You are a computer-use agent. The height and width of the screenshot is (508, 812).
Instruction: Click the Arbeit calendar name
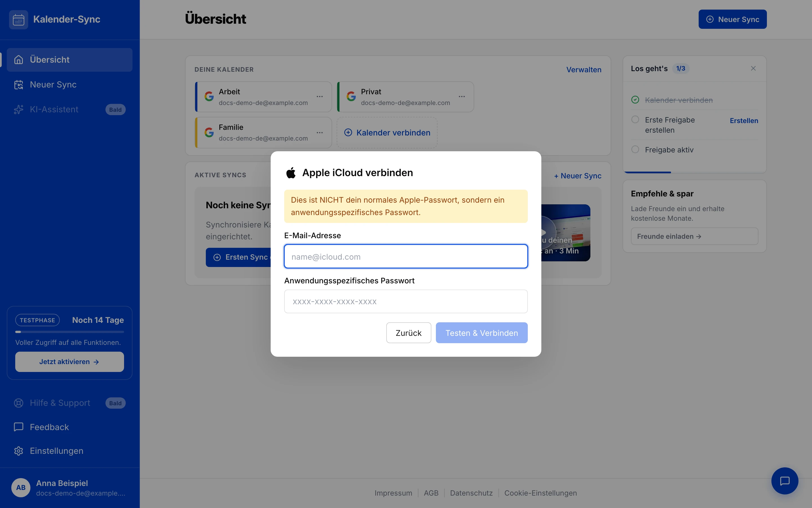230,92
